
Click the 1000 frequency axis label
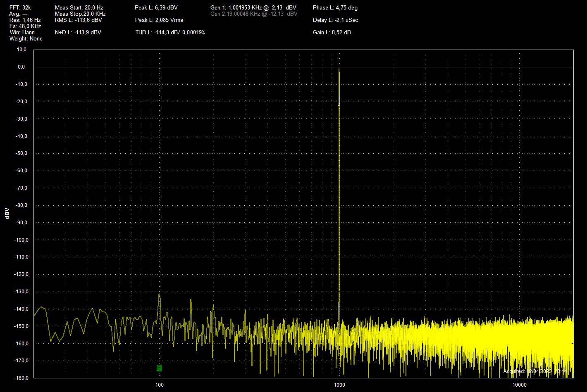339,385
